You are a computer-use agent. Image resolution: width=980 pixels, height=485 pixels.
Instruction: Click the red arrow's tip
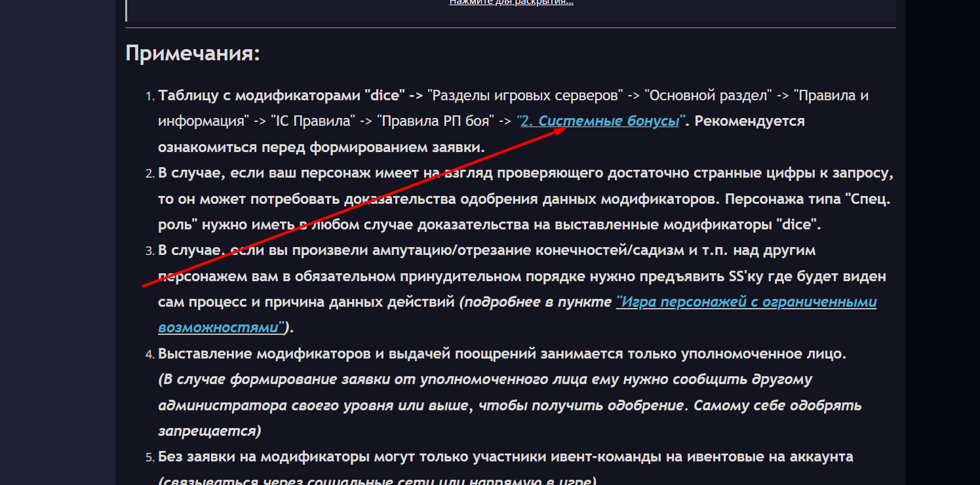coord(566,128)
